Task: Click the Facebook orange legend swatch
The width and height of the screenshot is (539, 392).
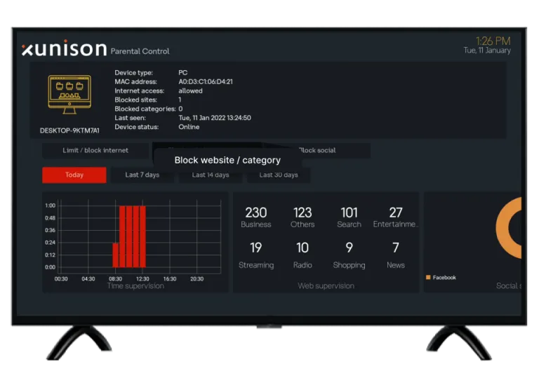Action: [428, 277]
